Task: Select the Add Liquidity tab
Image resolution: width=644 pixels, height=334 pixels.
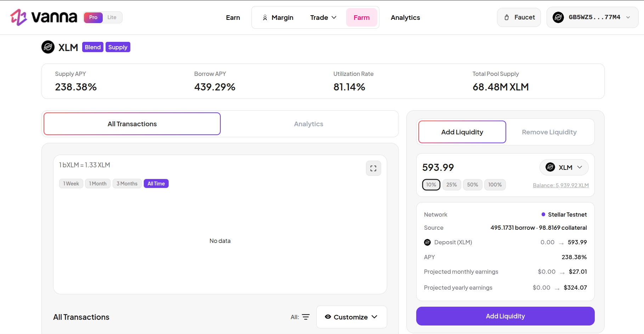Action: [462, 132]
